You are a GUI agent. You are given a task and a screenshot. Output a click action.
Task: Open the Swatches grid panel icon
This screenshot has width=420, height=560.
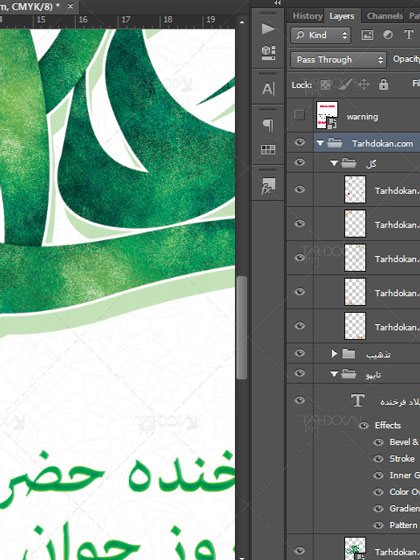coord(268,149)
